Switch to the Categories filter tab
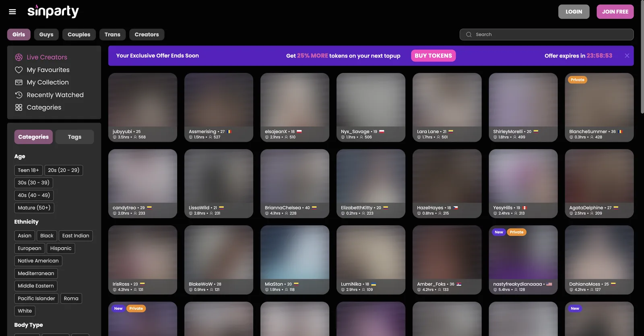Screen dimensions: 644x336 [x=33, y=137]
